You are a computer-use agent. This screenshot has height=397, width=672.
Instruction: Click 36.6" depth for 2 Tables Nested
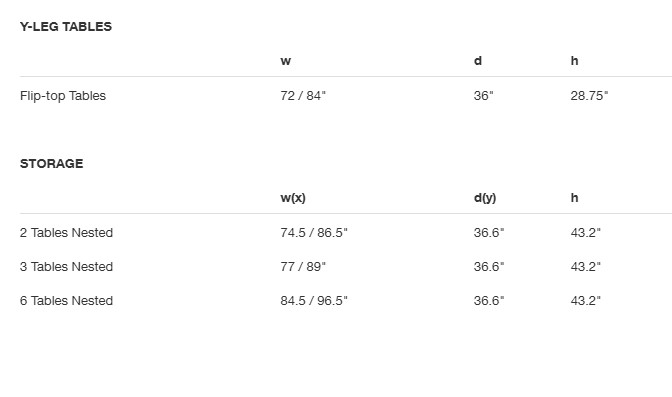pyautogui.click(x=489, y=232)
